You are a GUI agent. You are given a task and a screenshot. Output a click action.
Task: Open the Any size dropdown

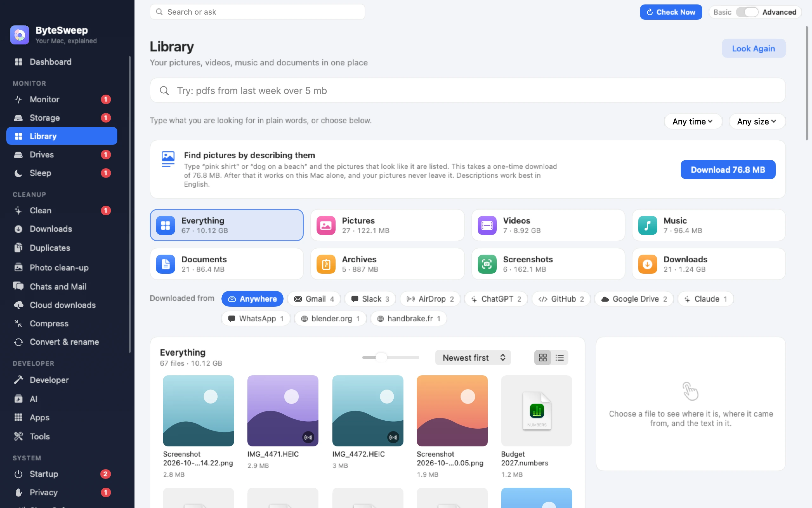pyautogui.click(x=757, y=121)
